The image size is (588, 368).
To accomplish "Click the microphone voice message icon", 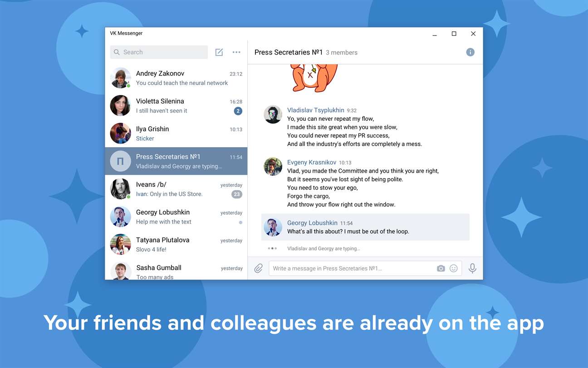I will (472, 269).
